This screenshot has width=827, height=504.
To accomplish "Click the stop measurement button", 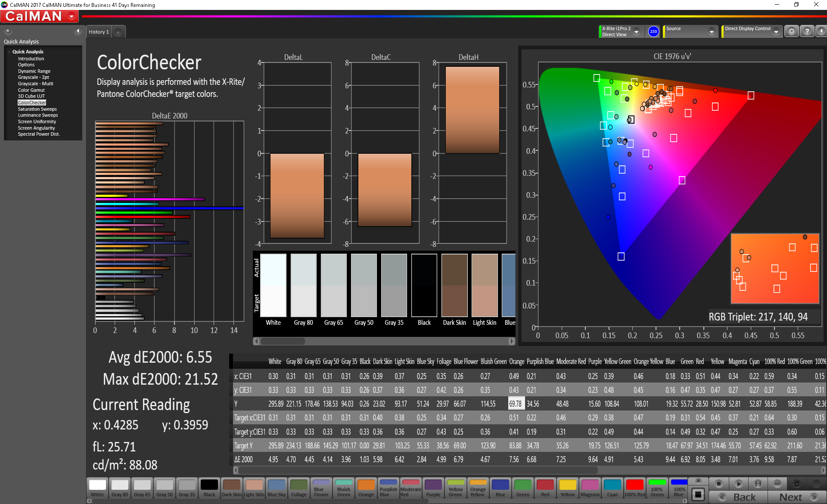I will 718,484.
